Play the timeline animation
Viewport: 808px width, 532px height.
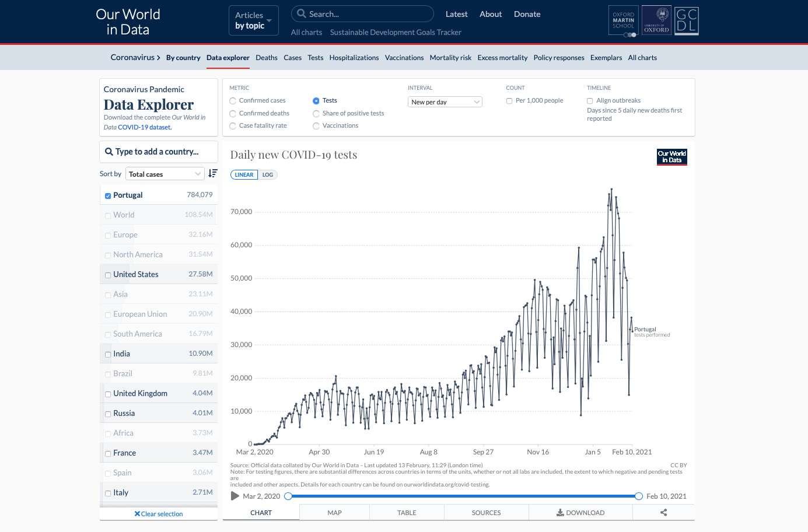pyautogui.click(x=235, y=496)
